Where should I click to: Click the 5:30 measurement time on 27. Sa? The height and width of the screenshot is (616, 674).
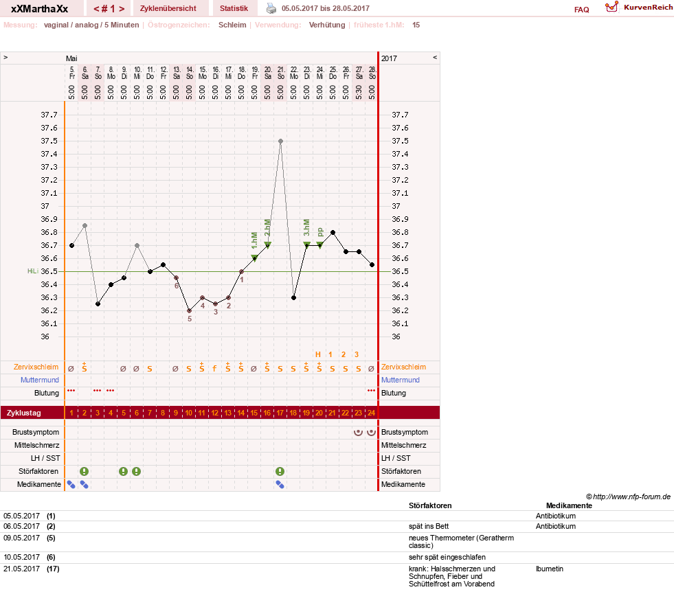(x=359, y=92)
